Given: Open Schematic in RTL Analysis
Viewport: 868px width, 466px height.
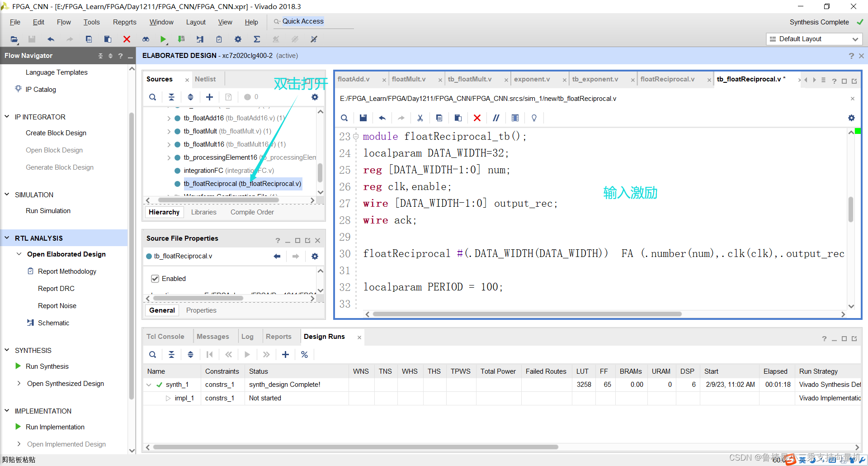Looking at the screenshot, I should [x=53, y=323].
